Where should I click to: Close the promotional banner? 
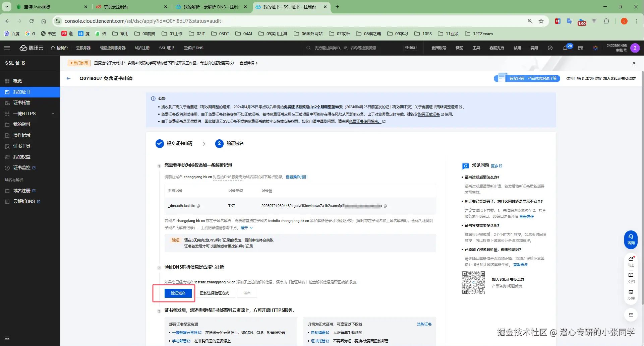[x=634, y=63]
